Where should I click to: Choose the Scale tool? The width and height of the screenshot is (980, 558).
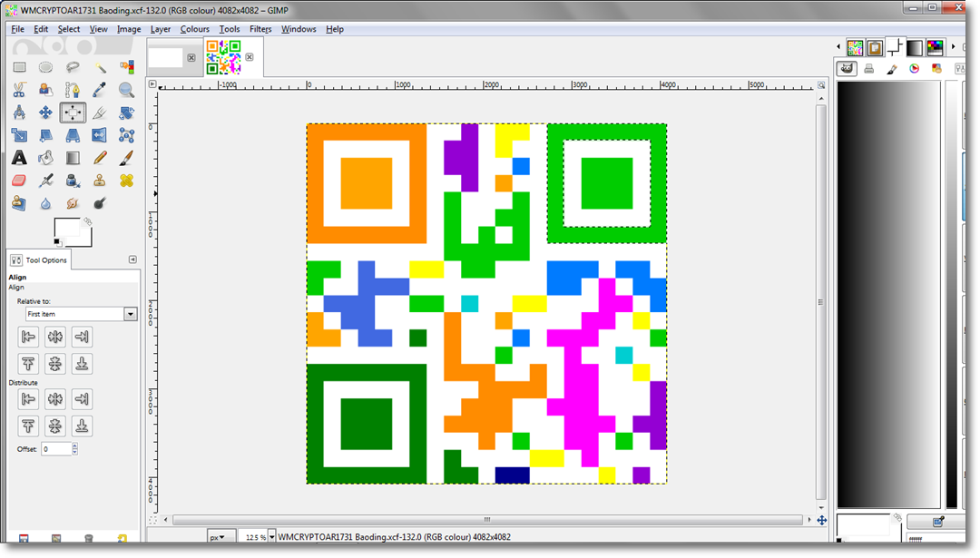pyautogui.click(x=19, y=135)
